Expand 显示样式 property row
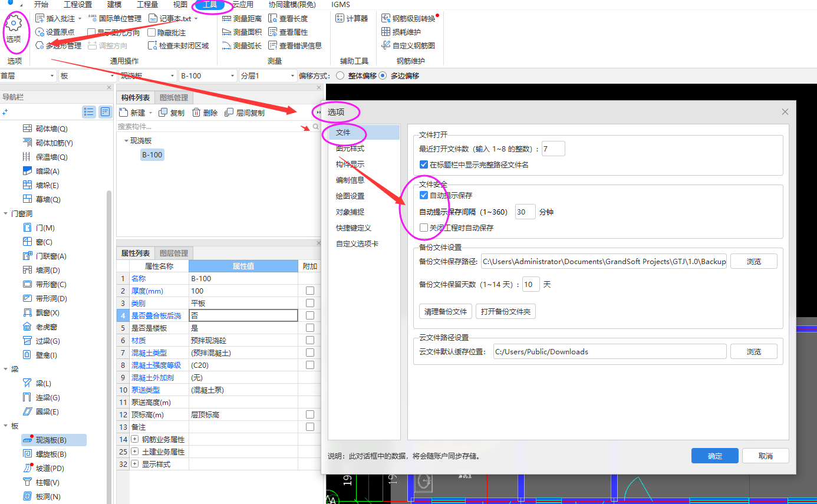817x504 pixels. [135, 465]
